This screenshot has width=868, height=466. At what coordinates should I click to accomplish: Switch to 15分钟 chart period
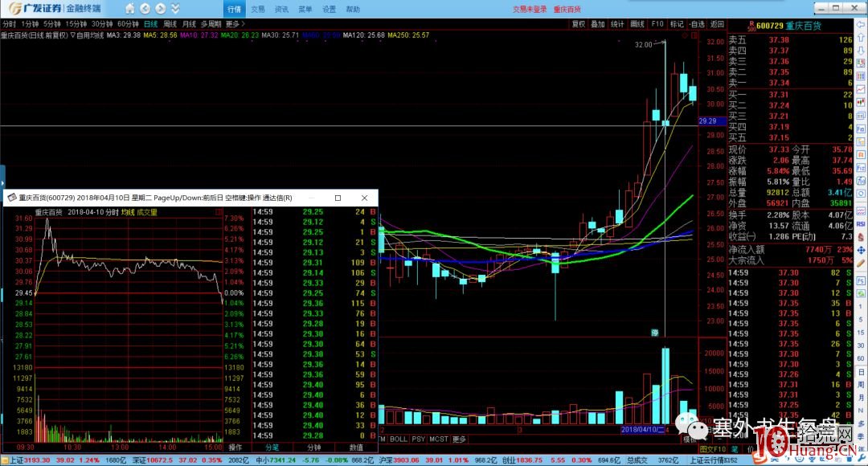coord(76,24)
